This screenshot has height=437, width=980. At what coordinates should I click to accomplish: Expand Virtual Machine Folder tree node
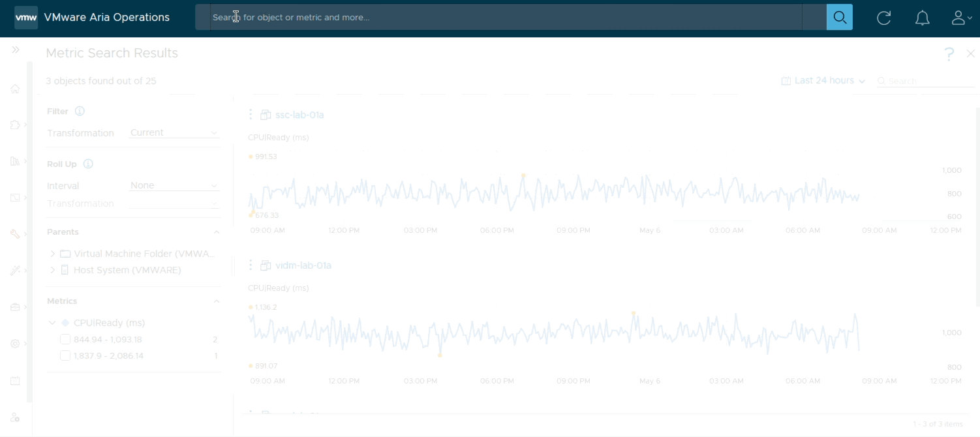(x=53, y=254)
